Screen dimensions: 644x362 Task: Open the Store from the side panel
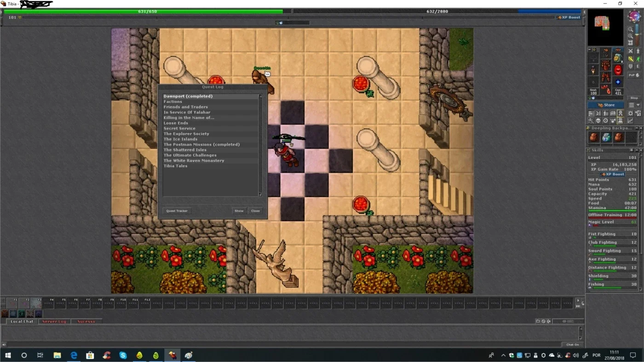[606, 105]
